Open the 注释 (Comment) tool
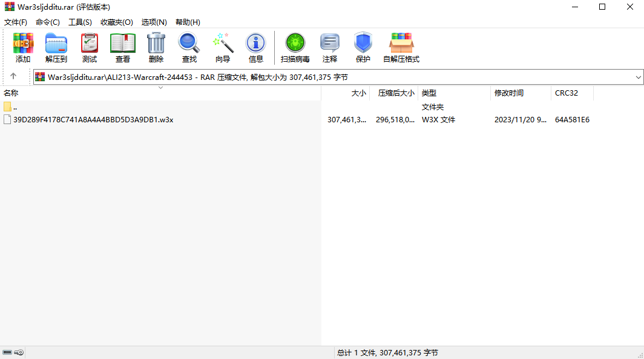The width and height of the screenshot is (644, 359). [x=330, y=47]
